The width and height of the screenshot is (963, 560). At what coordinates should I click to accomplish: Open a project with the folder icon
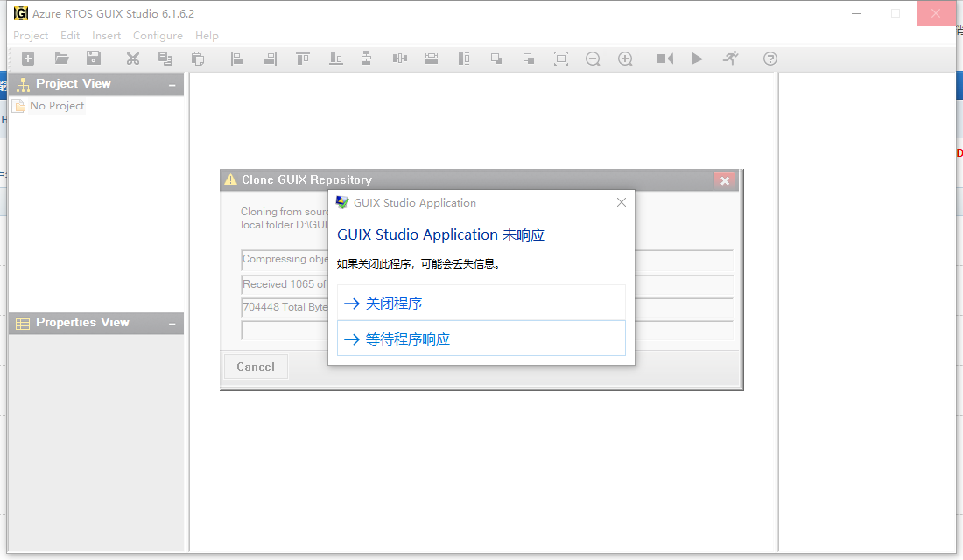(61, 59)
